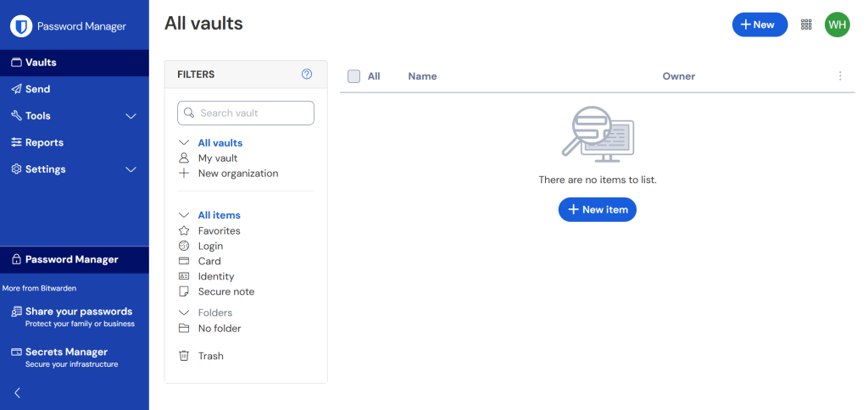868x410 pixels.
Task: Go to Send in the sidebar
Action: (x=37, y=89)
